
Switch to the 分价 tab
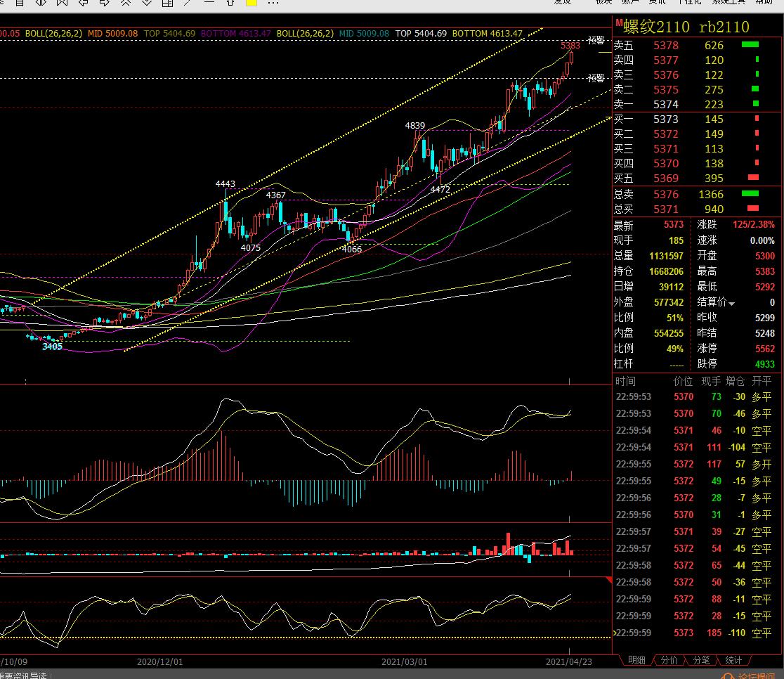[669, 660]
